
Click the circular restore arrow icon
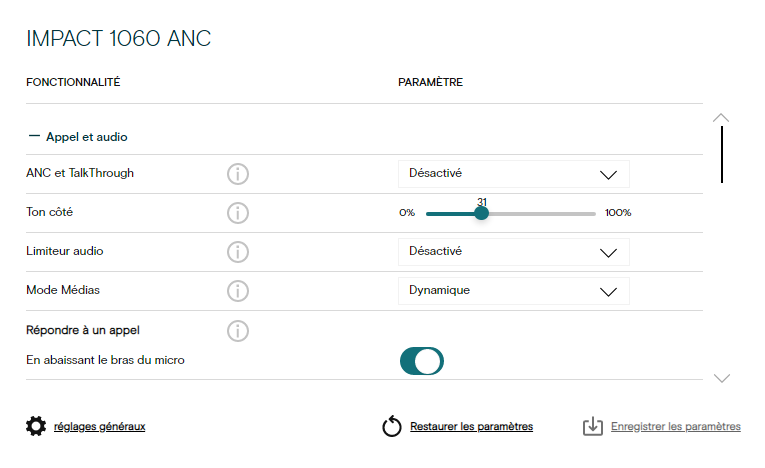coord(392,427)
